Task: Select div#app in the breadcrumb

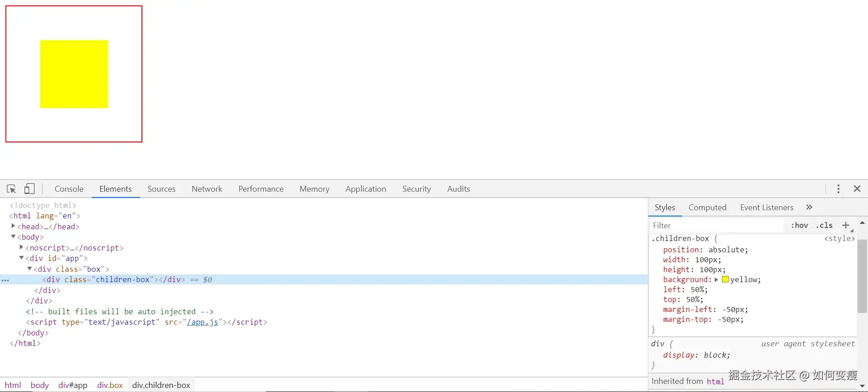Action: click(73, 385)
